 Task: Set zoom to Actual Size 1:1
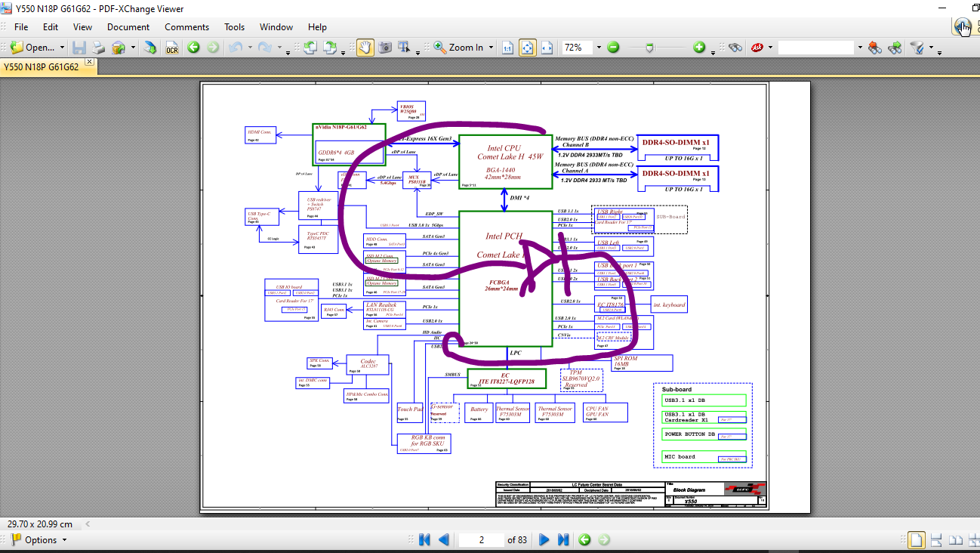click(x=508, y=48)
